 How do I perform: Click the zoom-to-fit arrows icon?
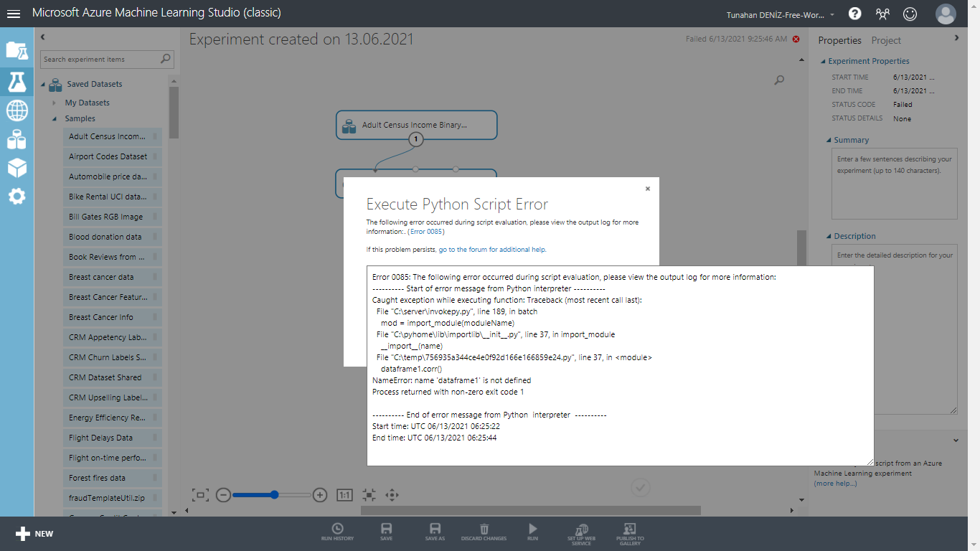(x=369, y=494)
